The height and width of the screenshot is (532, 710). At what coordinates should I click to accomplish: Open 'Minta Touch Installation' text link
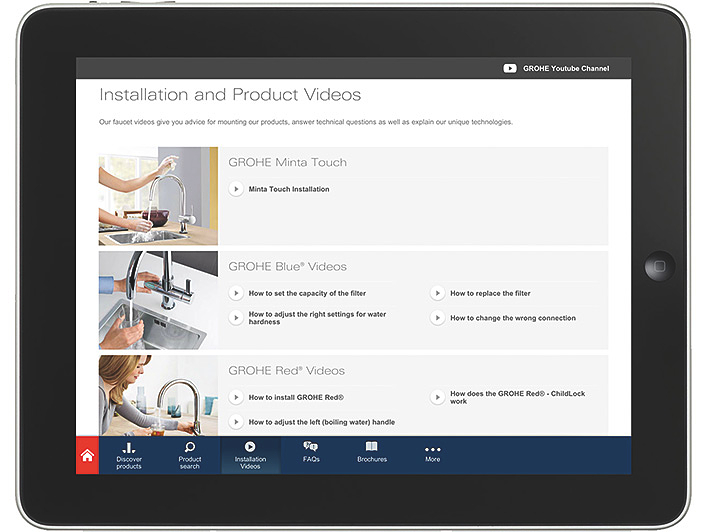pos(289,189)
